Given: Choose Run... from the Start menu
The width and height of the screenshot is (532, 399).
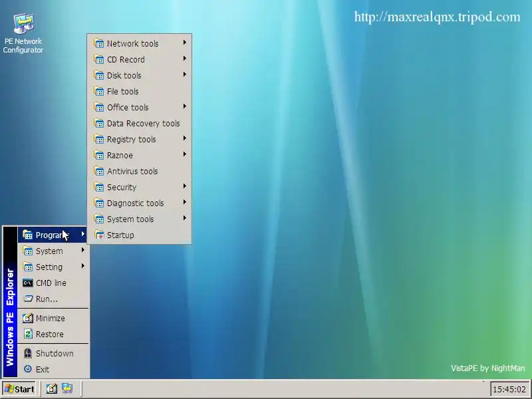Looking at the screenshot, I should [x=53, y=299].
